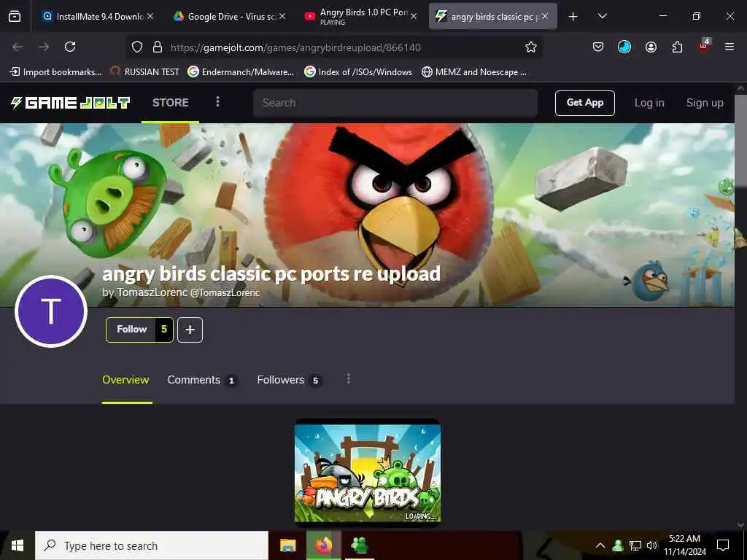Screen dimensions: 747x560
Task: Select the Followers tab
Action: click(289, 380)
